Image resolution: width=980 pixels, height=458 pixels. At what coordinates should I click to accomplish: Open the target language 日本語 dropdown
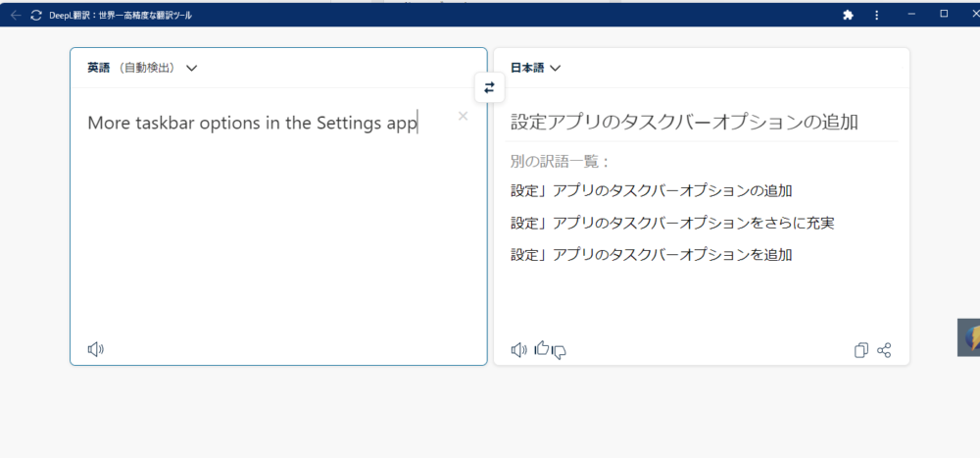[536, 69]
